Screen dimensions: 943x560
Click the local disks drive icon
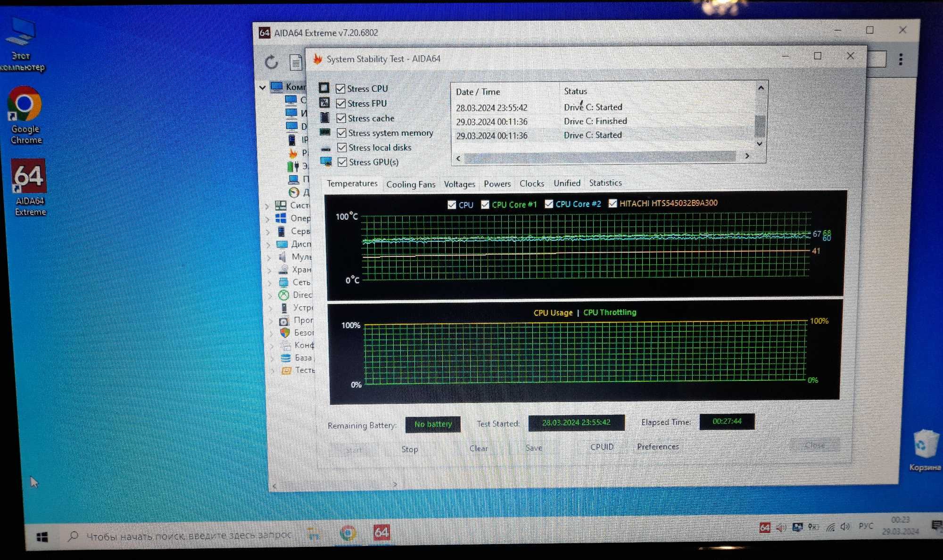[326, 148]
